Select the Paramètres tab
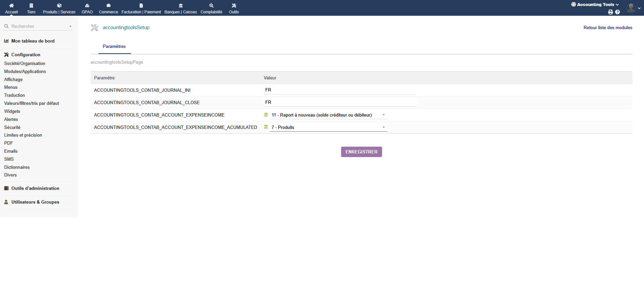 pyautogui.click(x=114, y=47)
